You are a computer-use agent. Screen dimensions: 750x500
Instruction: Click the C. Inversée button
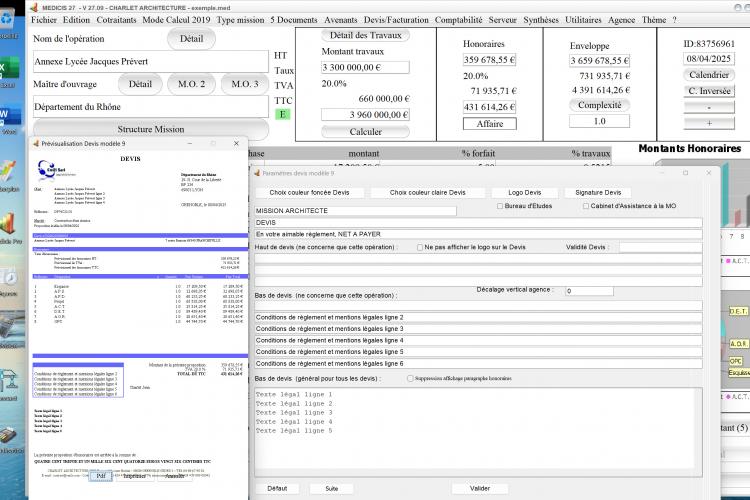click(709, 91)
